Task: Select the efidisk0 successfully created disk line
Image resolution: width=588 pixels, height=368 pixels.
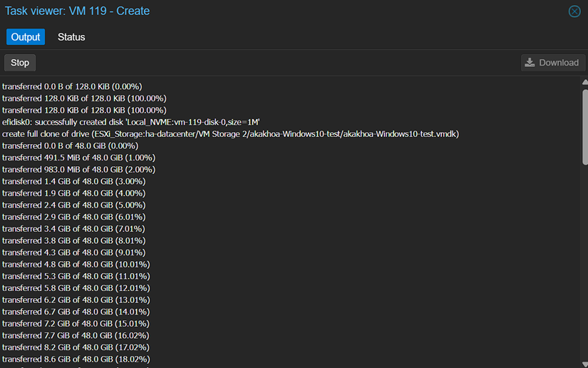Action: (131, 122)
